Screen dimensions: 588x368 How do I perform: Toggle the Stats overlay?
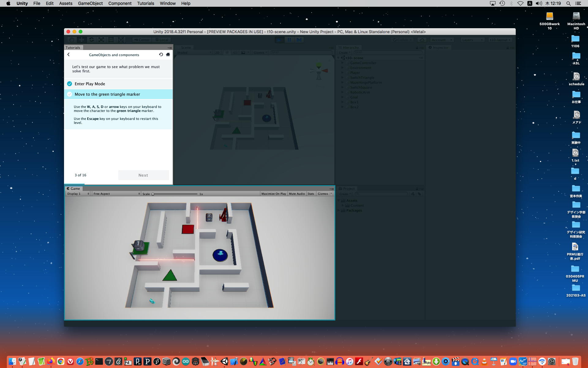click(311, 194)
